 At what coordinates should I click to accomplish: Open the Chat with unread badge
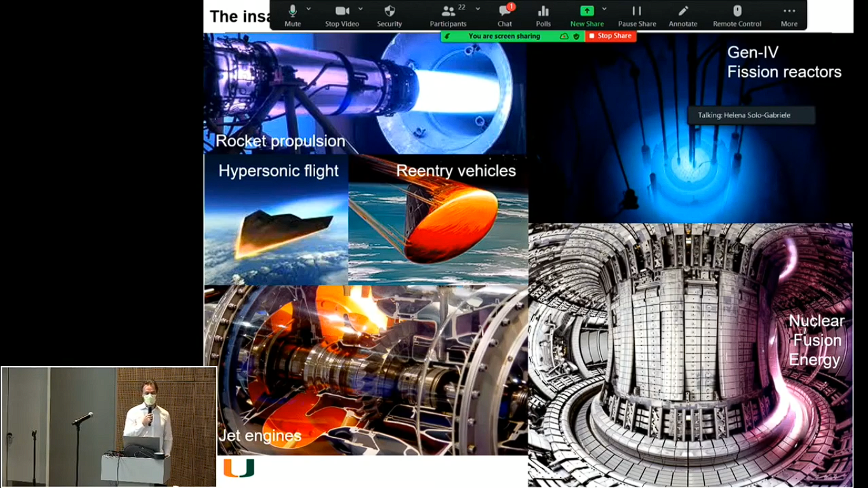point(505,15)
